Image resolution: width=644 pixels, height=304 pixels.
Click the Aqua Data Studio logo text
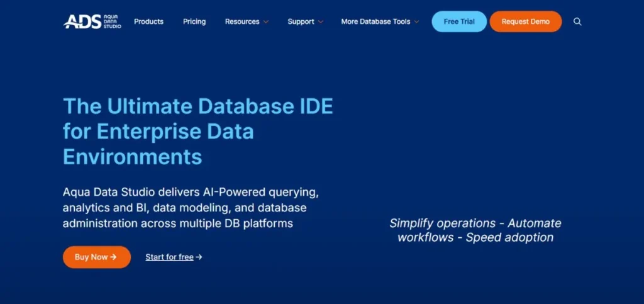112,21
